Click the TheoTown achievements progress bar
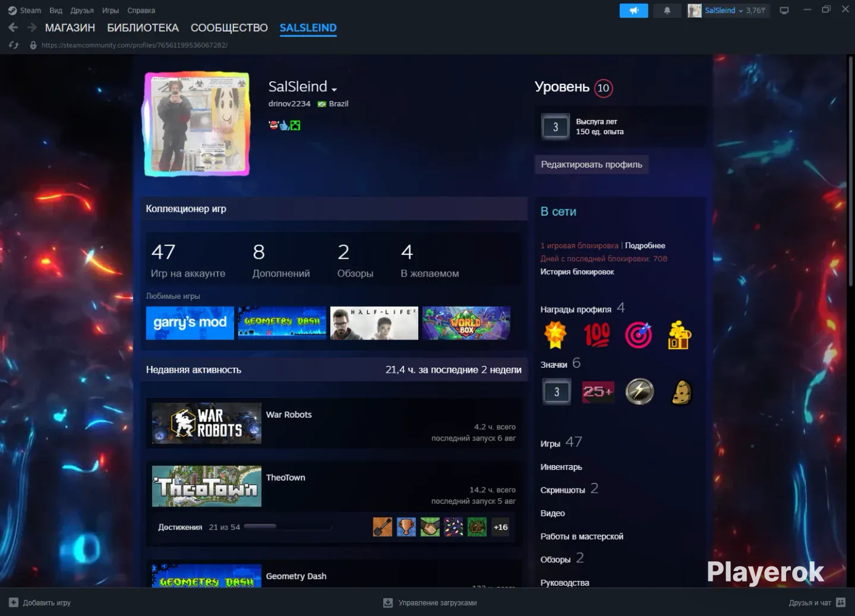The image size is (855, 616). tap(287, 527)
